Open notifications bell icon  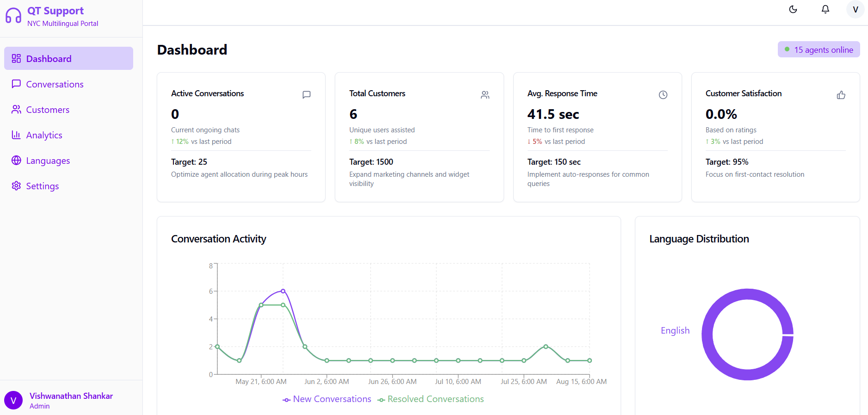825,9
